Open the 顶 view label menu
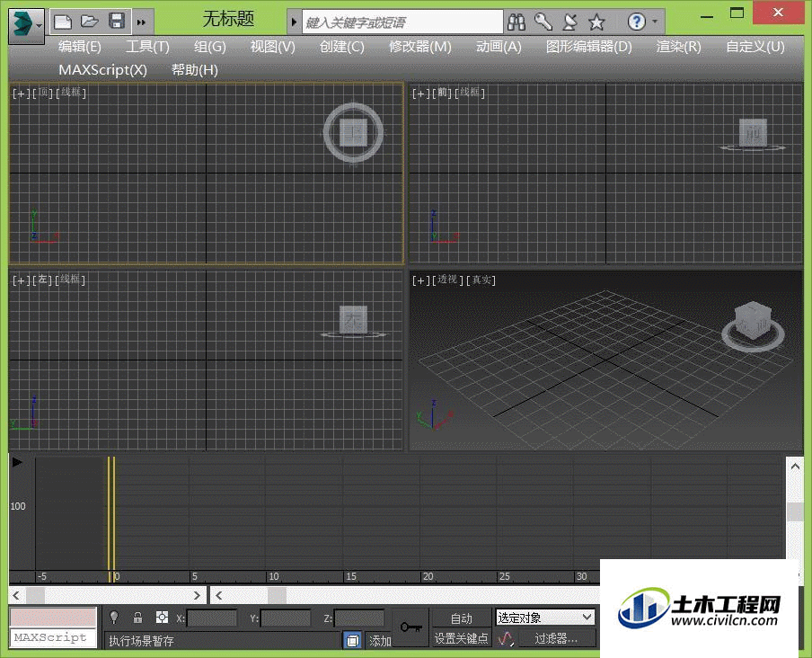 coord(43,93)
